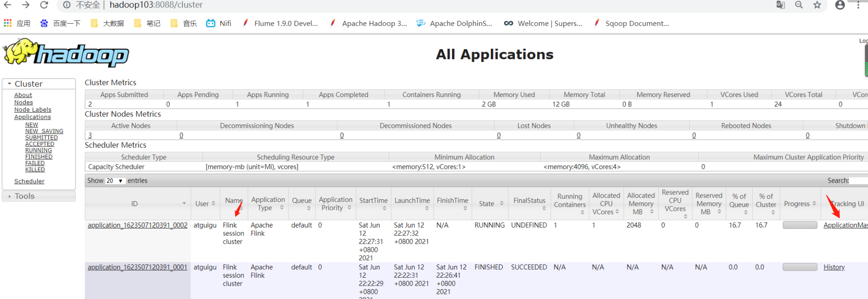Click the Hadoop elephant logo
Image resolution: width=868 pixels, height=299 pixels.
(x=66, y=53)
